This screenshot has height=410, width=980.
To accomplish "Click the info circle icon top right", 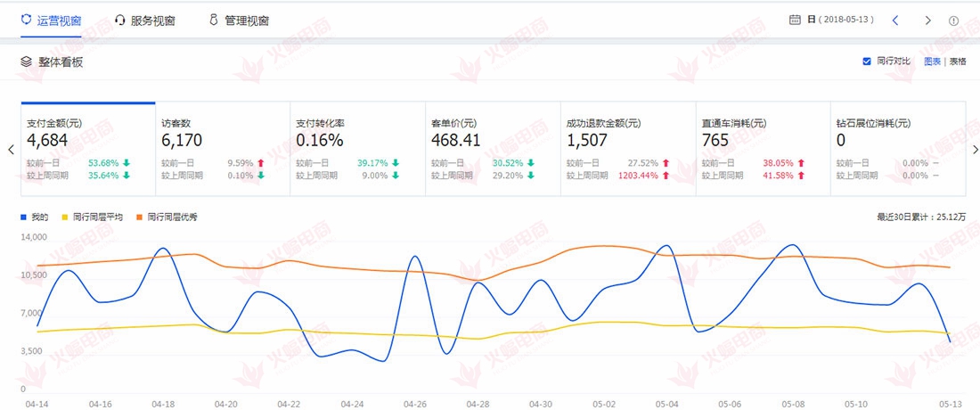I will click(x=954, y=20).
